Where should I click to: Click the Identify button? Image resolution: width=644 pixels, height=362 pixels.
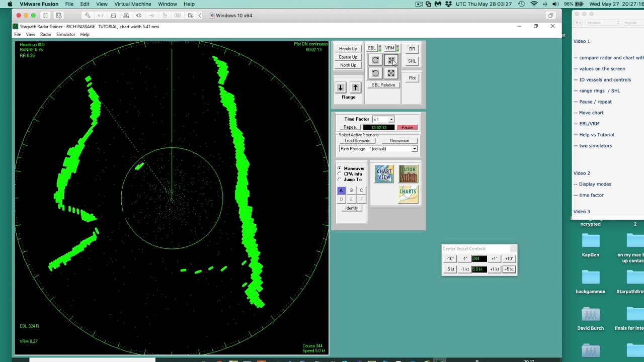click(352, 208)
